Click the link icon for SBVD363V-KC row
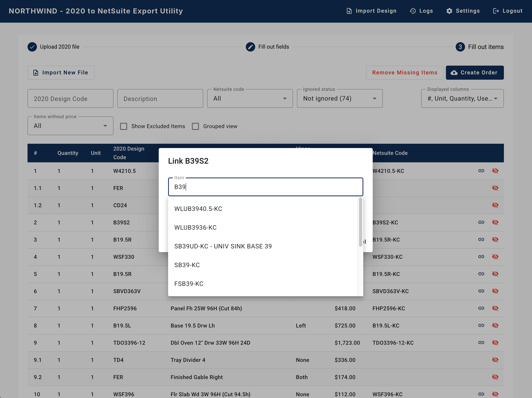 [481, 291]
